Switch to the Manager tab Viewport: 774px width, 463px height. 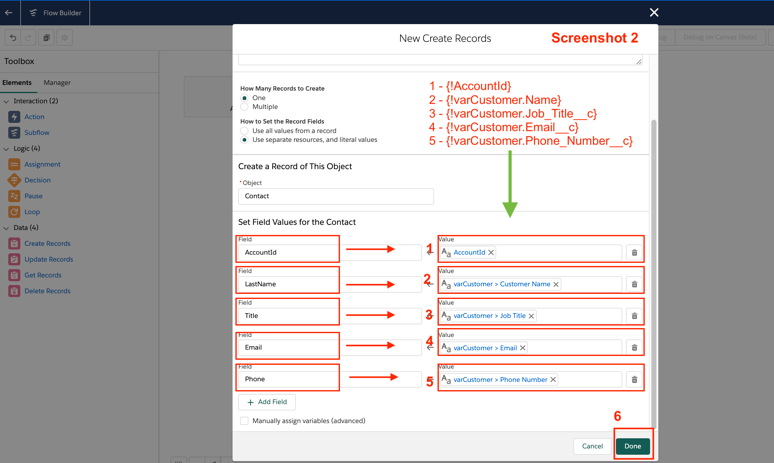[x=57, y=83]
